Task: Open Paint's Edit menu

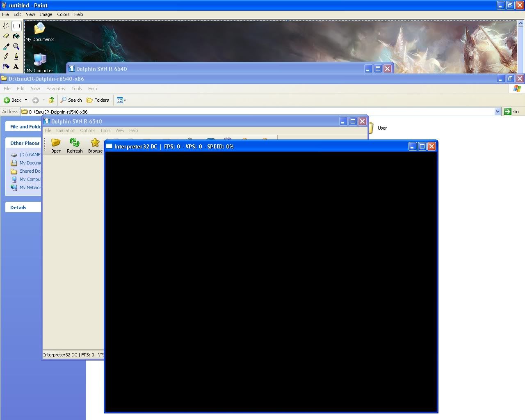Action: pyautogui.click(x=17, y=14)
